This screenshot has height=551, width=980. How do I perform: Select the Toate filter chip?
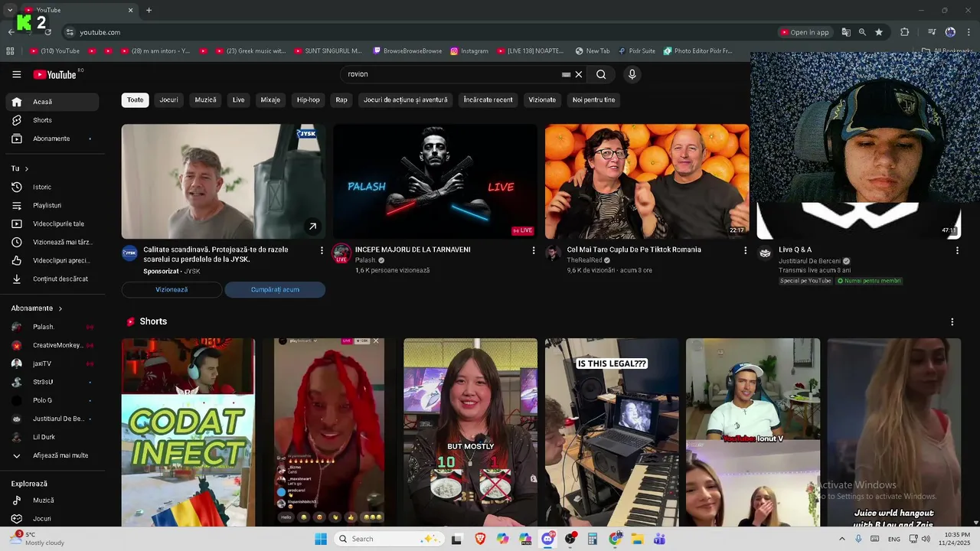pos(135,100)
